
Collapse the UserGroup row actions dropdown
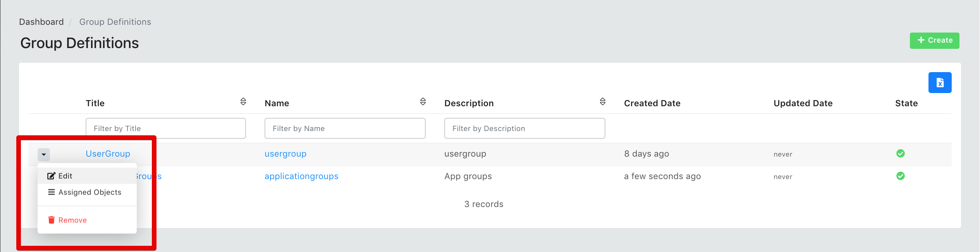[x=44, y=154]
